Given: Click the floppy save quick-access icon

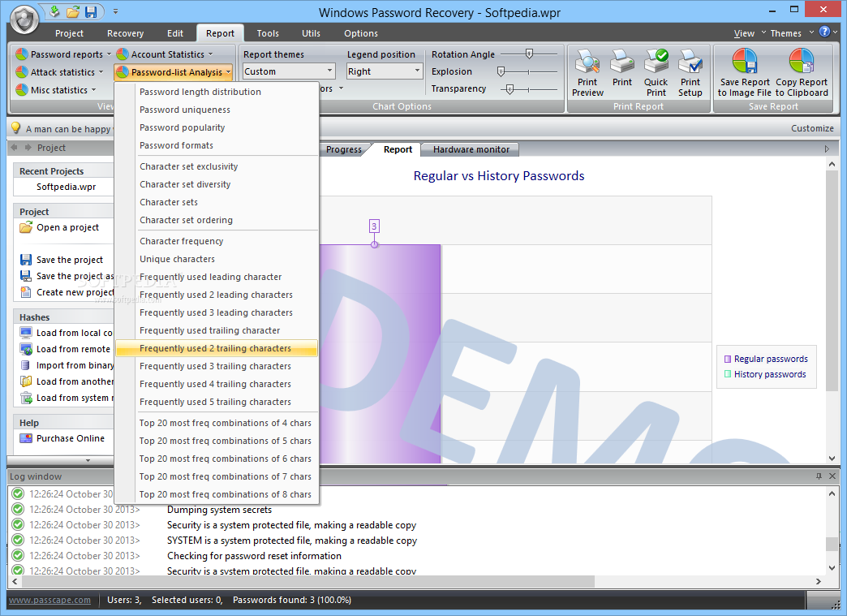Looking at the screenshot, I should [x=91, y=11].
